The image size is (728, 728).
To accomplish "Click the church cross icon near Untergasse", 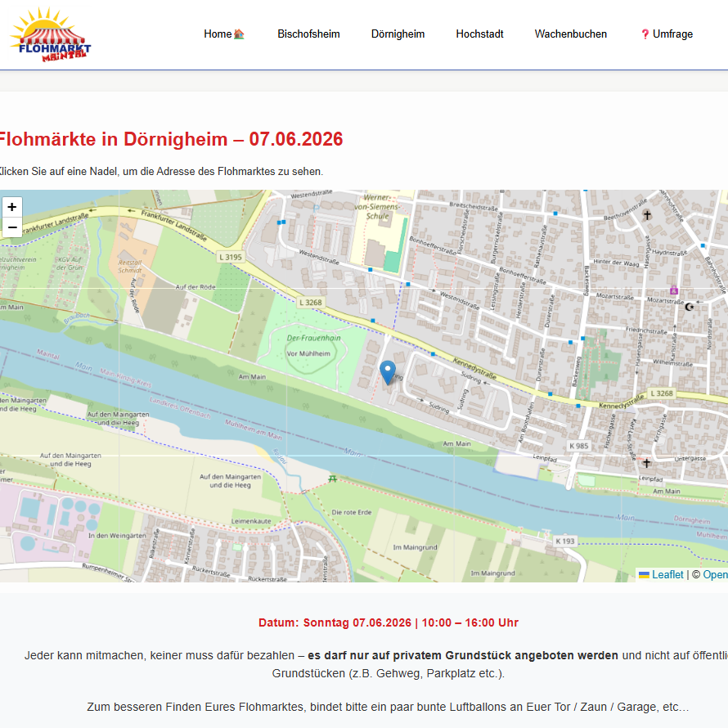I will (x=647, y=463).
